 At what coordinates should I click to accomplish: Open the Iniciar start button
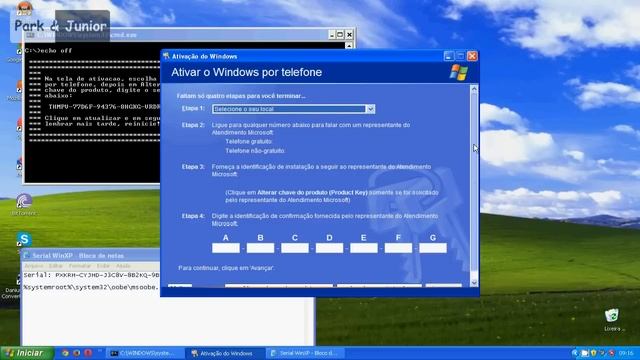[x=27, y=353]
